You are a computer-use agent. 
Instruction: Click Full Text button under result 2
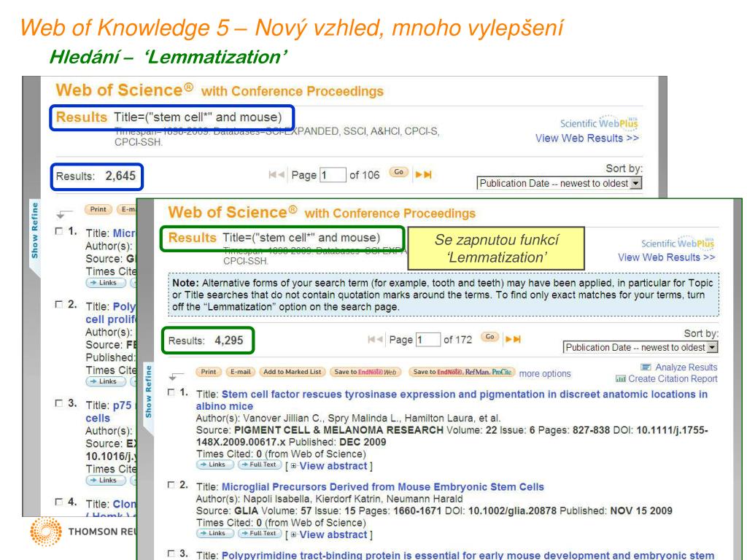[260, 533]
